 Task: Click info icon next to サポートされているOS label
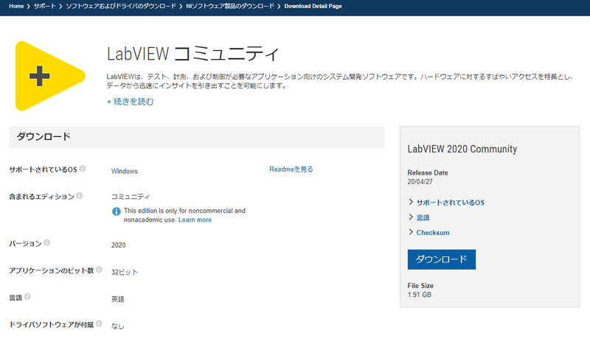pos(83,169)
